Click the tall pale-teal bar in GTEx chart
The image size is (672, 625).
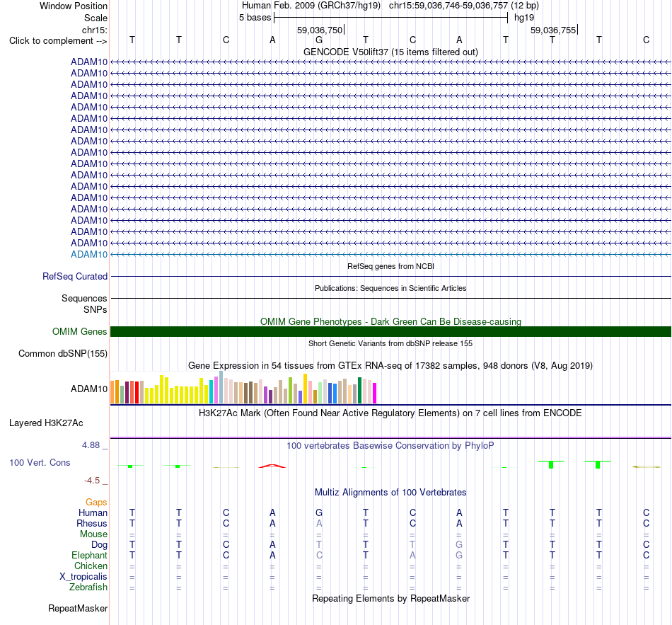(x=221, y=387)
